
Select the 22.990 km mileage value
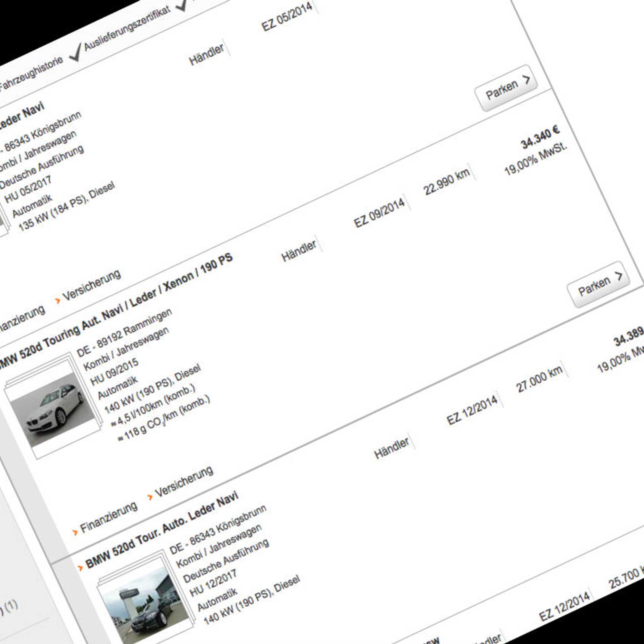tap(447, 181)
